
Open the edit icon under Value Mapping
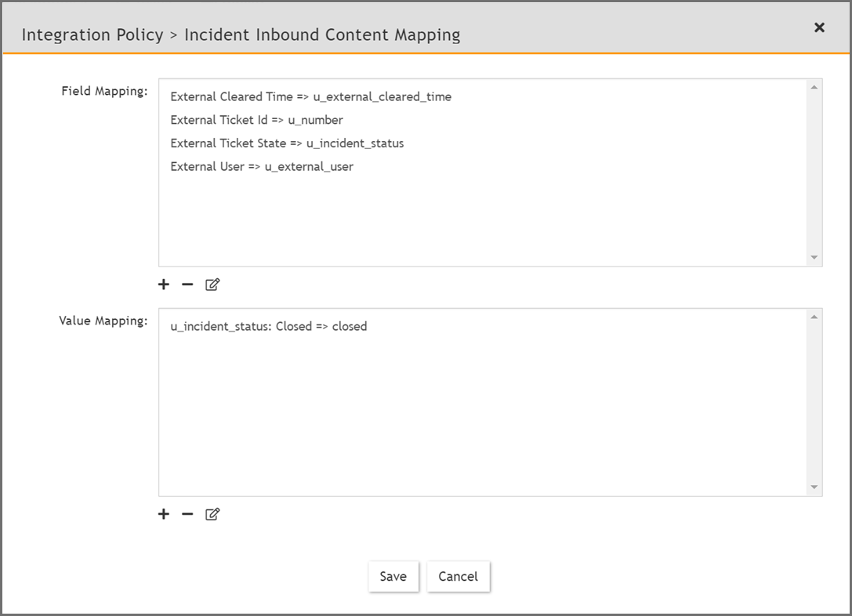tap(212, 513)
